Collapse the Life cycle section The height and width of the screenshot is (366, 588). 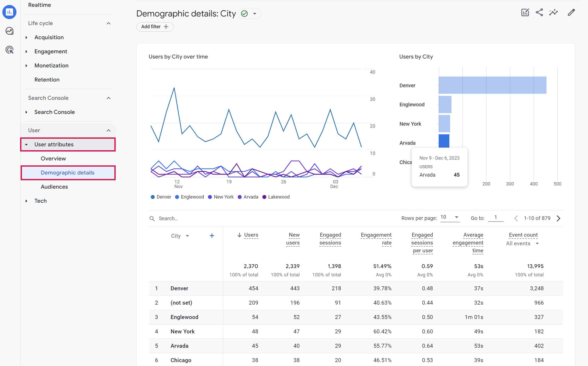109,24
